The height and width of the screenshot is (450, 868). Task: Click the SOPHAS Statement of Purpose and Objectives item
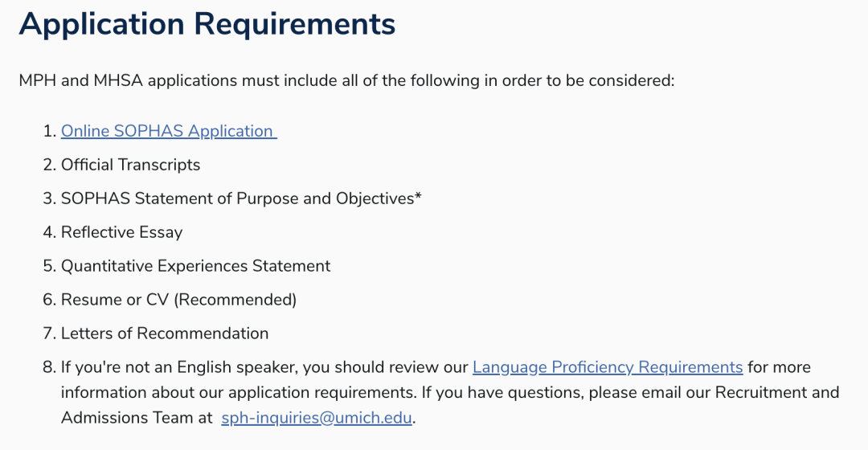coord(241,198)
